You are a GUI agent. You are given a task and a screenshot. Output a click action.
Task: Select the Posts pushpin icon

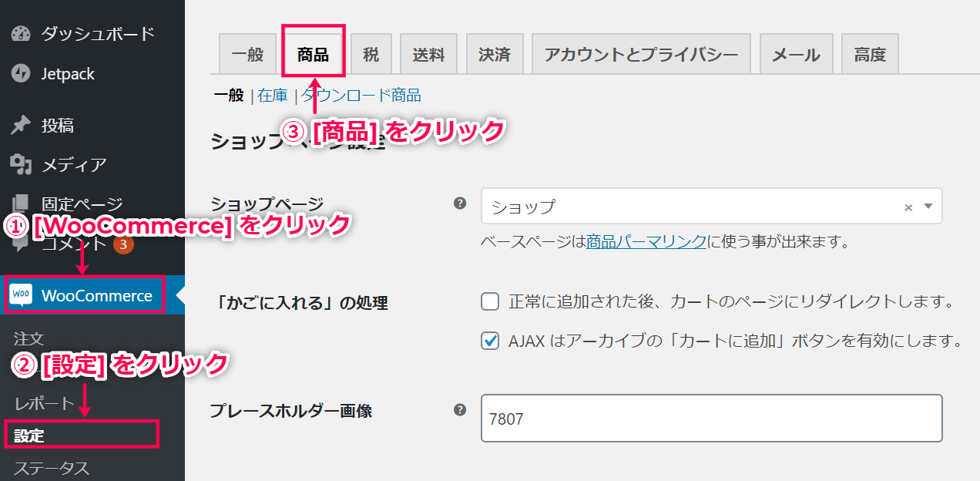(x=21, y=125)
